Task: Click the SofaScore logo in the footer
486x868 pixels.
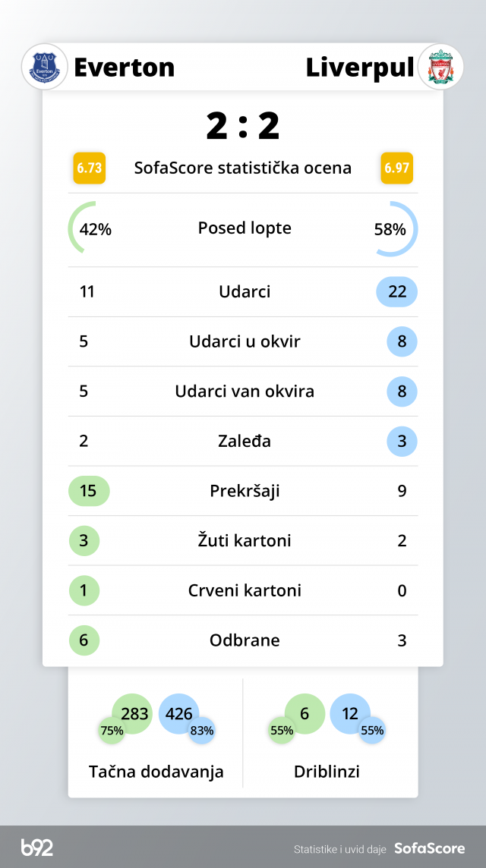Action: point(429,848)
